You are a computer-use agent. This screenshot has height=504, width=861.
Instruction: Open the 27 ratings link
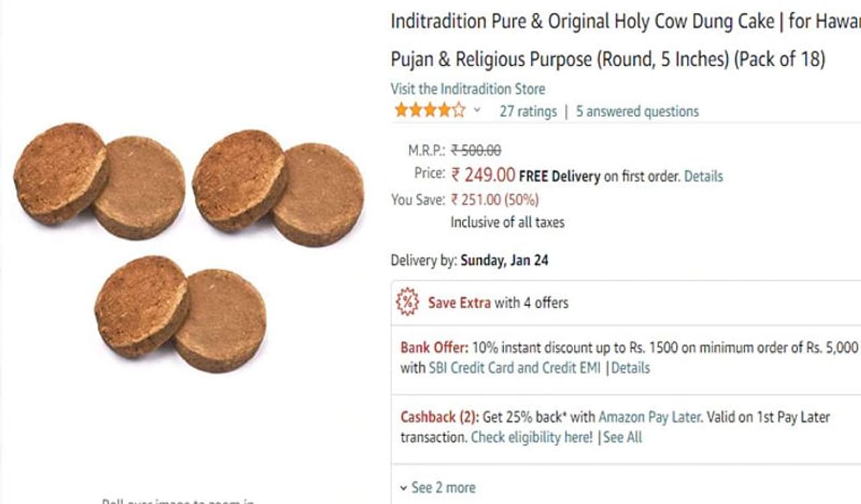pos(528,112)
